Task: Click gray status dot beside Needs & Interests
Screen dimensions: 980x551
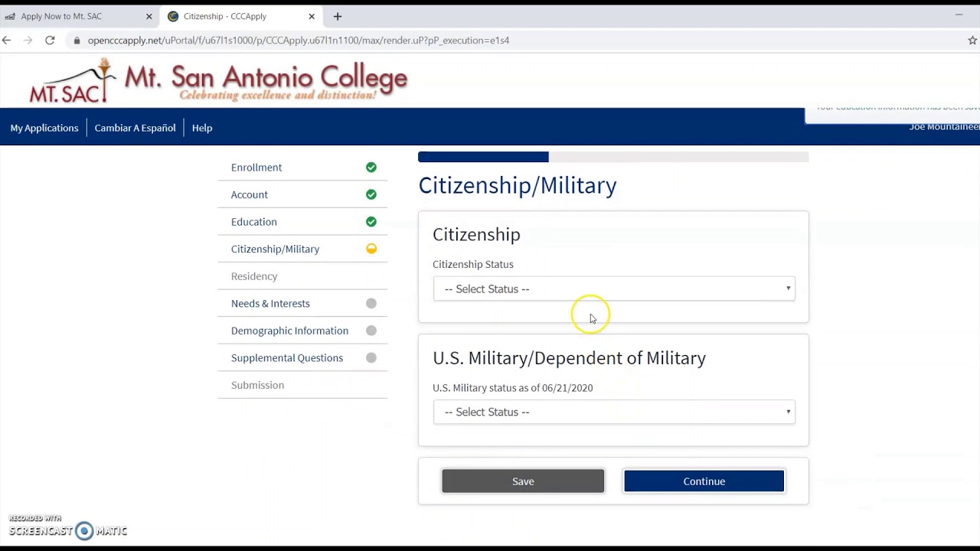Action: pyautogui.click(x=371, y=303)
